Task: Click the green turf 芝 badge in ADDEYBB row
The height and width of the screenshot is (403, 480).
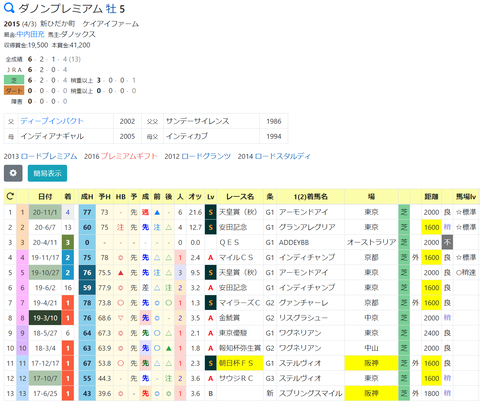Action: click(404, 242)
